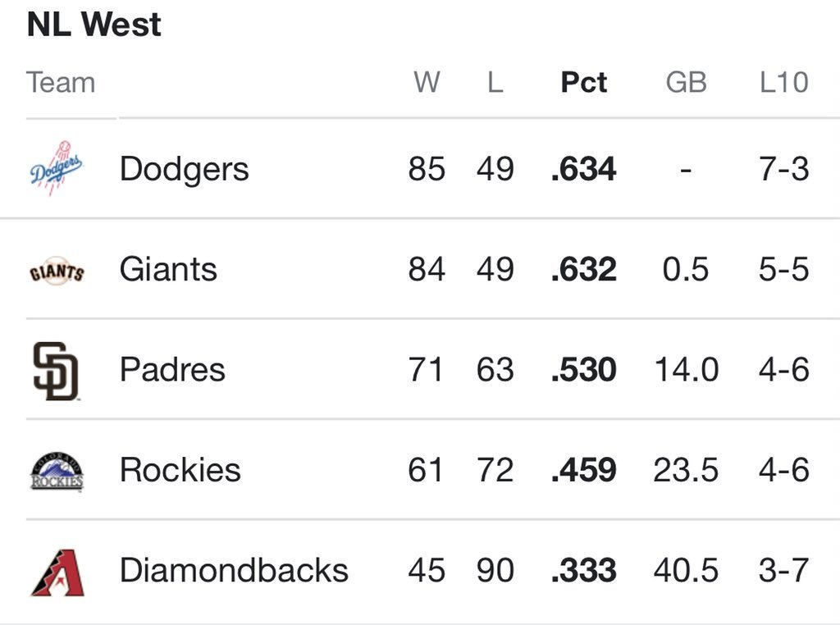Click the Giants team logo
The image size is (840, 625).
[57, 271]
